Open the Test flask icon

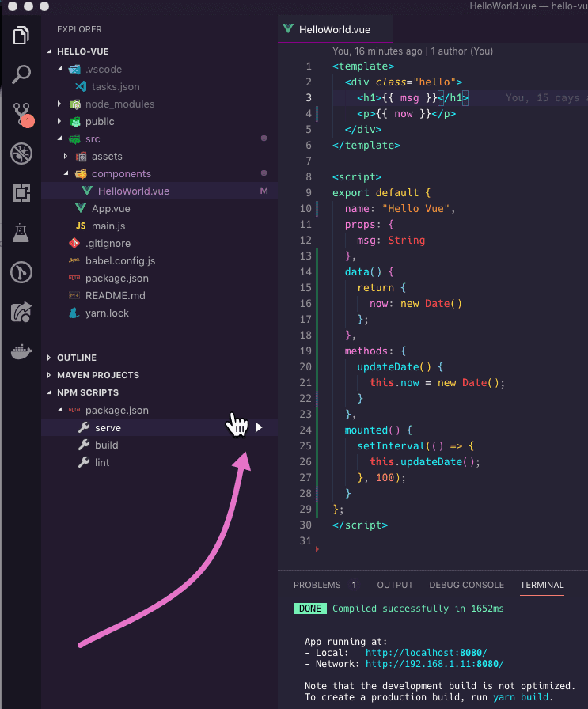point(21,233)
